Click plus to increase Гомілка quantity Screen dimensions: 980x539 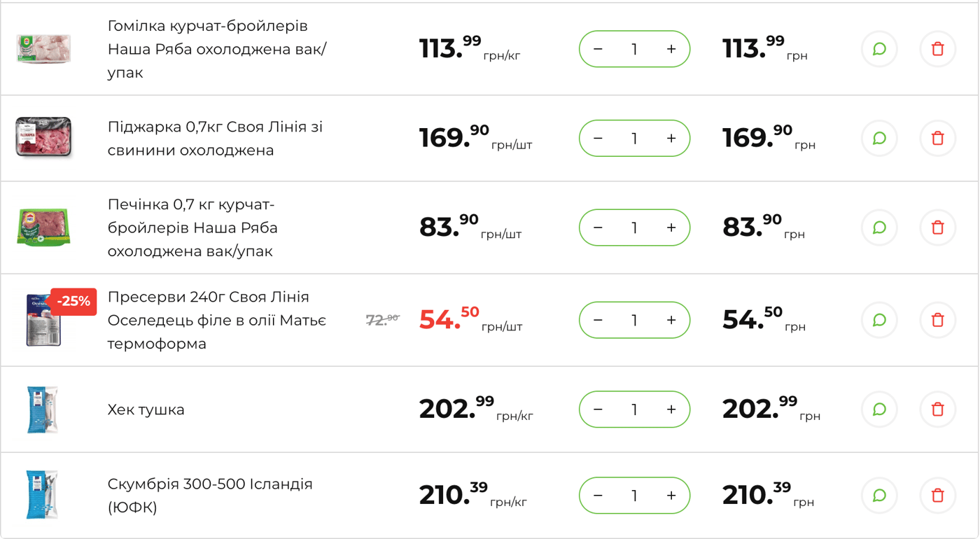pyautogui.click(x=671, y=49)
